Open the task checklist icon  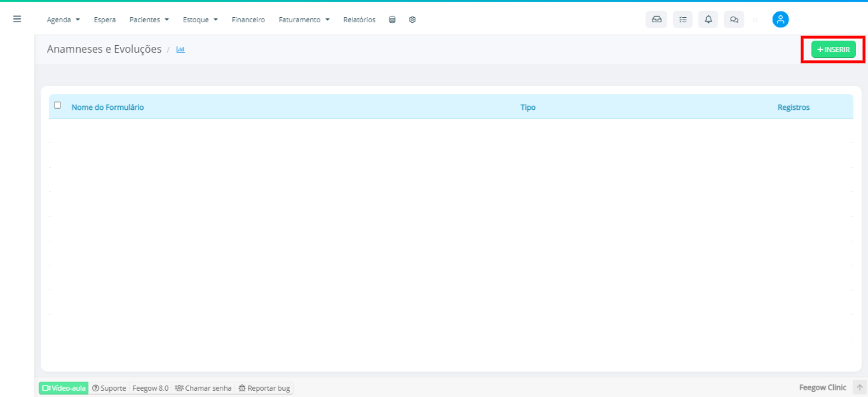coord(683,19)
